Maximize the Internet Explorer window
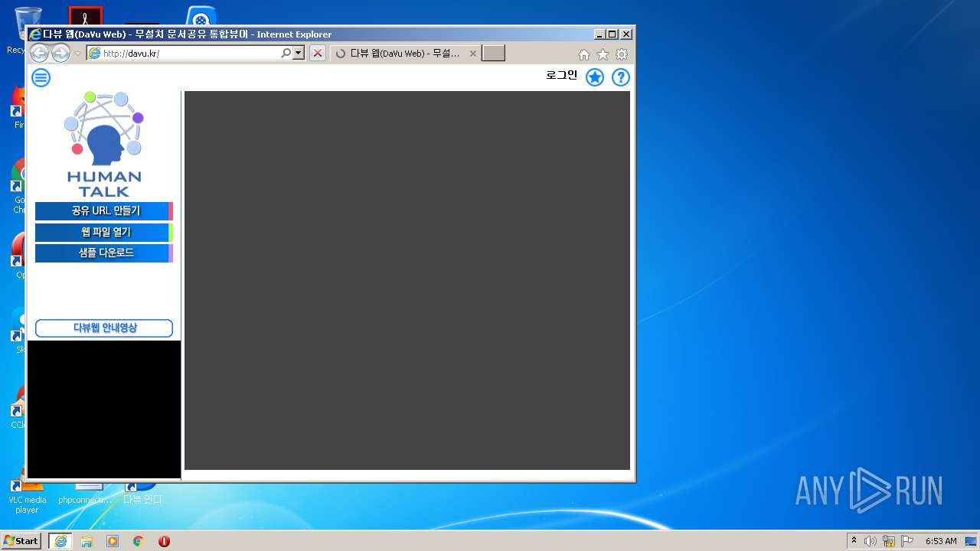The width and height of the screenshot is (980, 551). (612, 34)
